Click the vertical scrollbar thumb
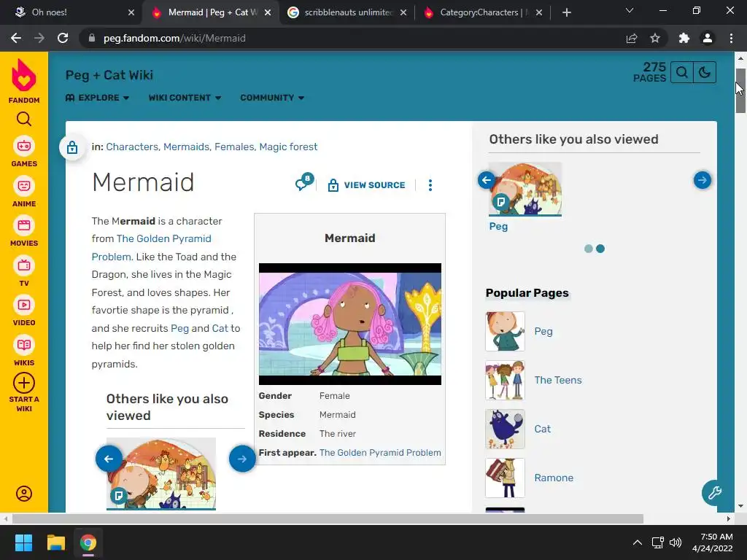The image size is (747, 560). [x=740, y=90]
